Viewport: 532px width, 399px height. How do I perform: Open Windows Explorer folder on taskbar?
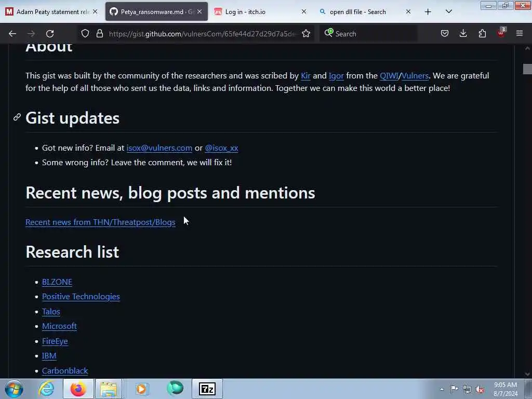click(x=109, y=389)
